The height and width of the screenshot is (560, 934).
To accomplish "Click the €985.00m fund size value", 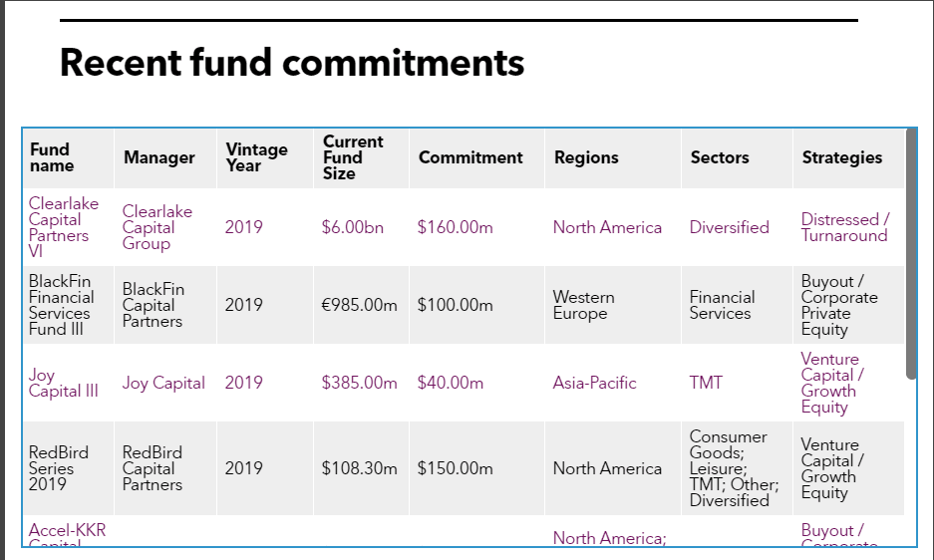I will (x=359, y=305).
